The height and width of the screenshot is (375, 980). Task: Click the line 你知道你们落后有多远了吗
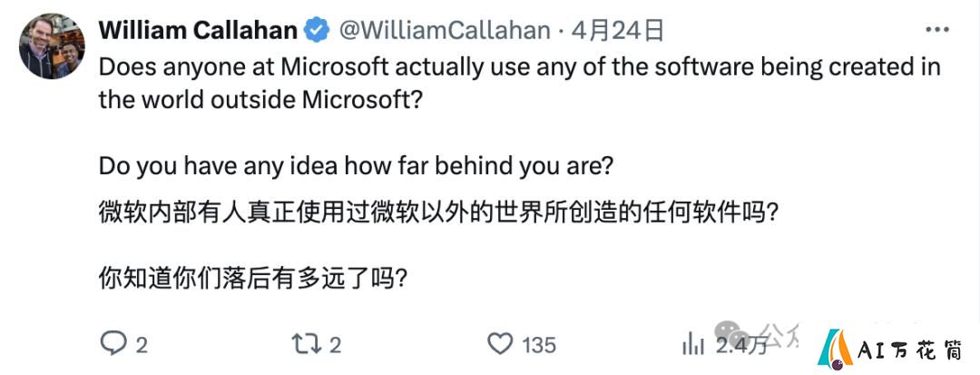(254, 280)
